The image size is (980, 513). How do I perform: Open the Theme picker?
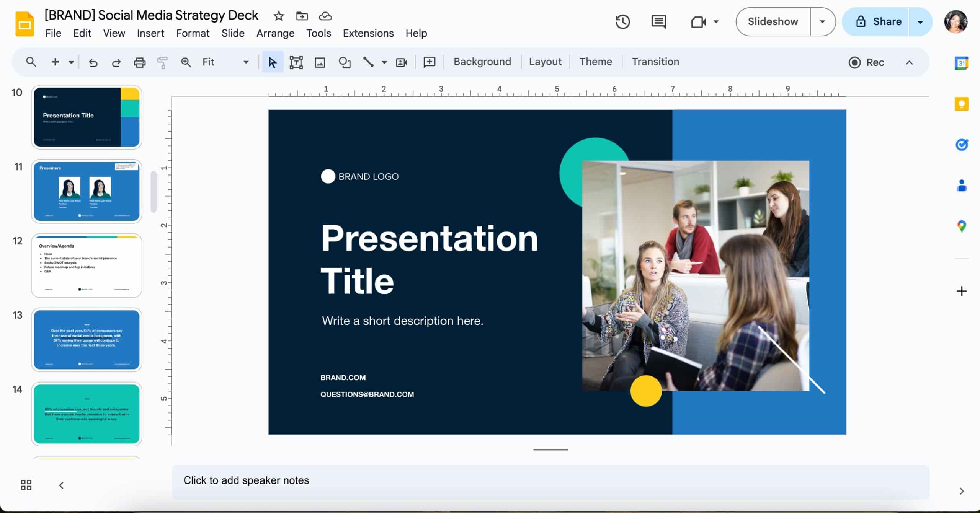coord(595,62)
